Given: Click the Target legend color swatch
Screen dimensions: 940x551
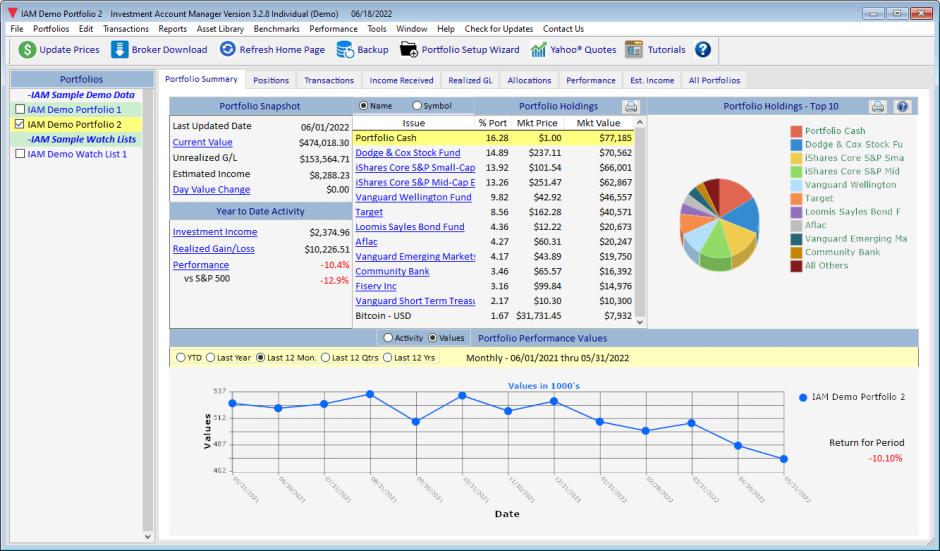Looking at the screenshot, I should [x=796, y=198].
